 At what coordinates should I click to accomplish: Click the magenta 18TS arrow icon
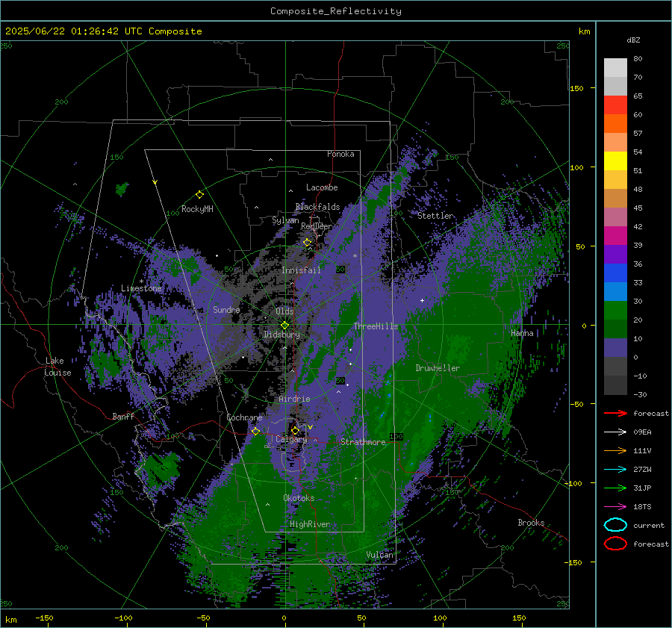click(x=615, y=507)
